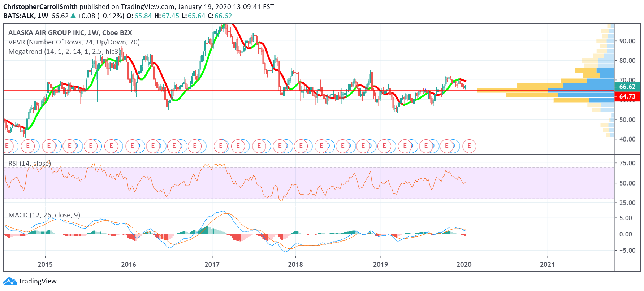Click the spring 2019 earnings E marker
Screen dimensions: 644x291
click(405, 146)
